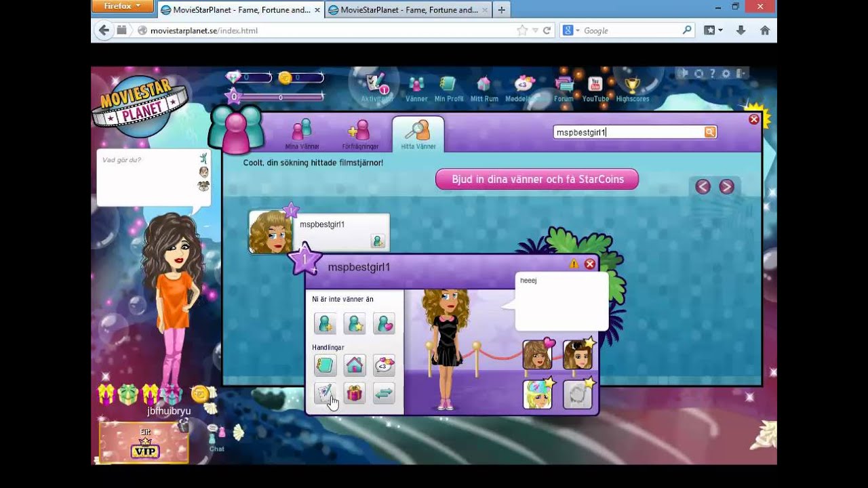Click the diamonds counter at the top
This screenshot has height=488, width=868.
click(248, 78)
